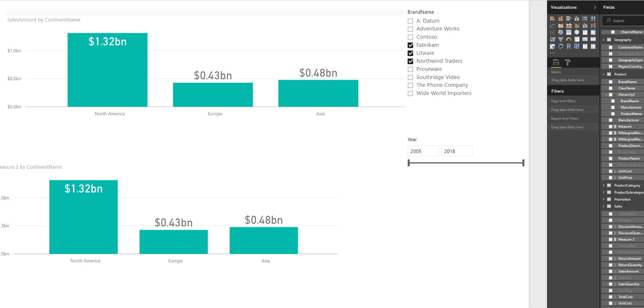Pick the slicer visualization

click(x=552, y=46)
